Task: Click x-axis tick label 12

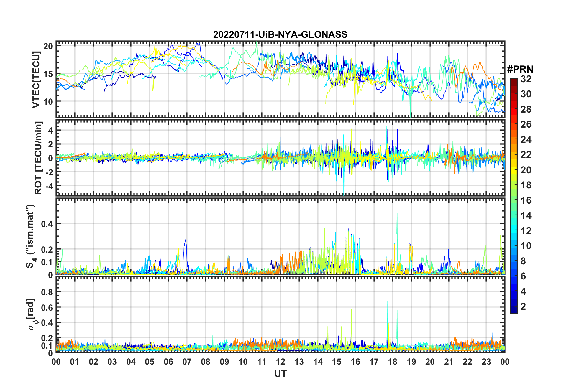Action: point(280,362)
